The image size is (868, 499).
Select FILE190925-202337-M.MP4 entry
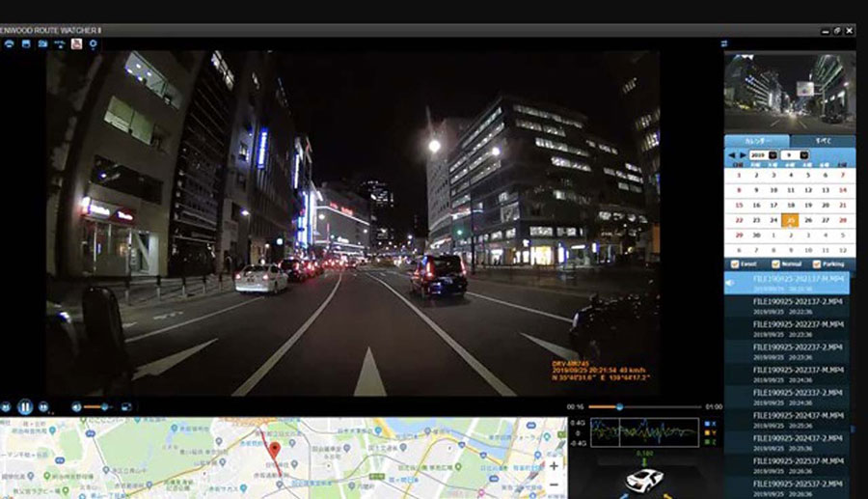[787, 374]
